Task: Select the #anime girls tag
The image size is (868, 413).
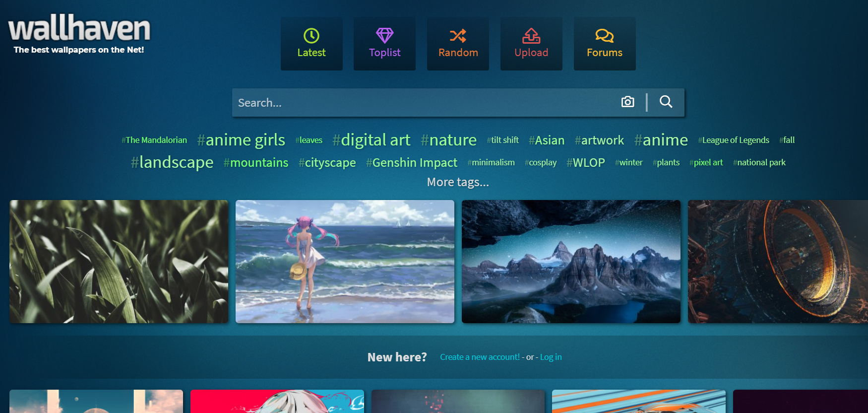Action: click(241, 140)
